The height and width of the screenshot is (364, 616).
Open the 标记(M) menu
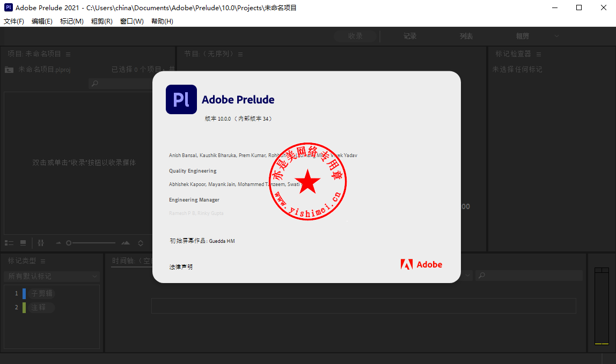tap(71, 21)
